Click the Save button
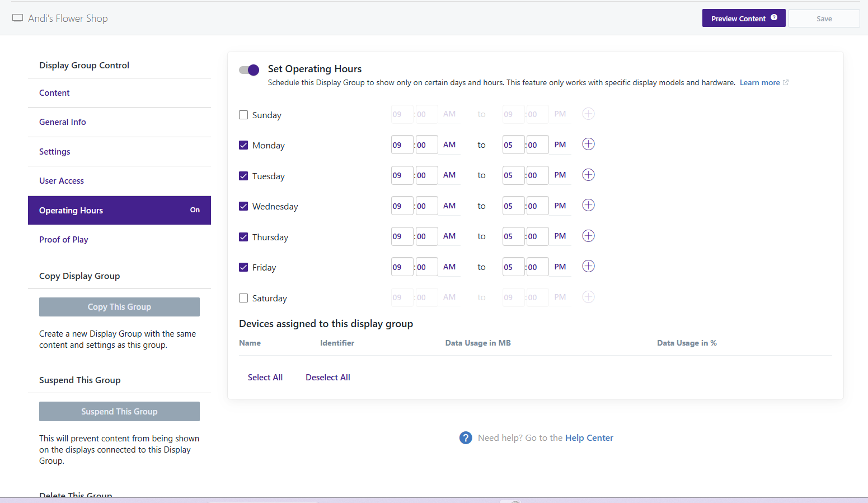 [x=824, y=18]
